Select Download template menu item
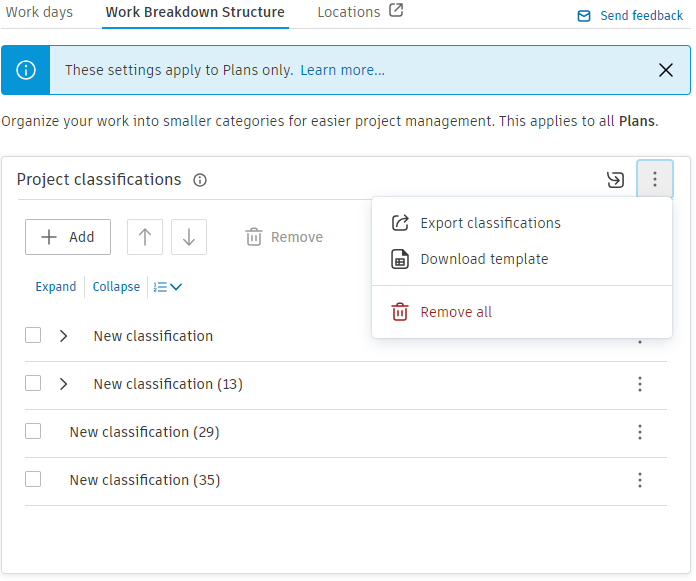 484,259
